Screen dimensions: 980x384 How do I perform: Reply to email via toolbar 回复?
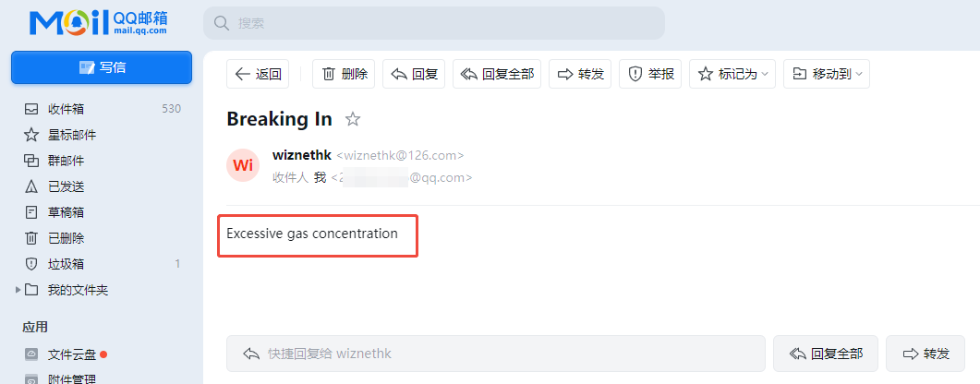(414, 75)
